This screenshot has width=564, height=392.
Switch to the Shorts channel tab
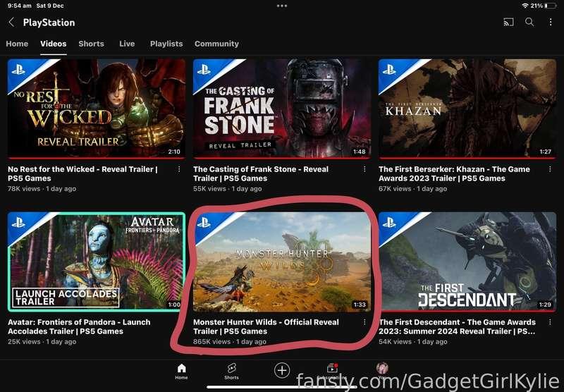click(x=92, y=44)
